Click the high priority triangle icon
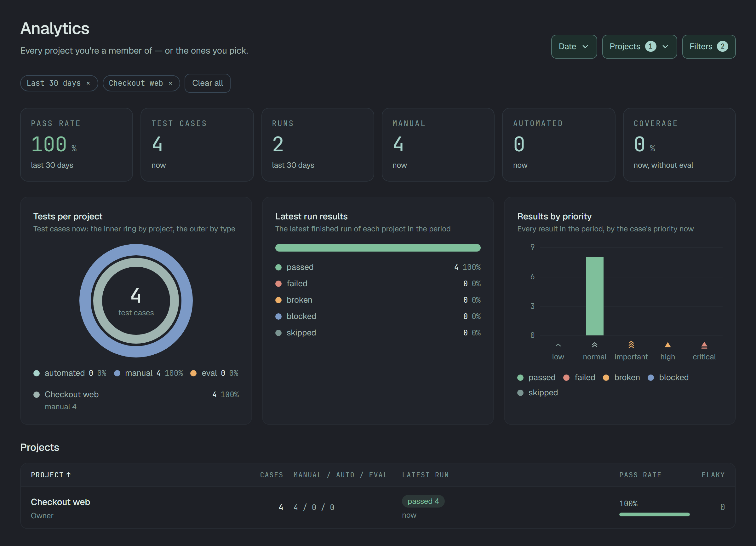Viewport: 756px width, 546px height. tap(667, 345)
